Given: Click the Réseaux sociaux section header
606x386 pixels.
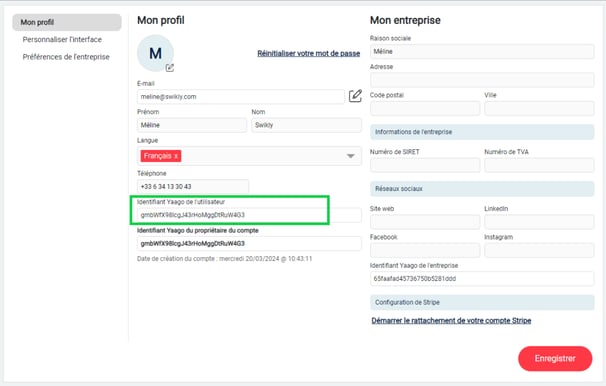Looking at the screenshot, I should [482, 189].
